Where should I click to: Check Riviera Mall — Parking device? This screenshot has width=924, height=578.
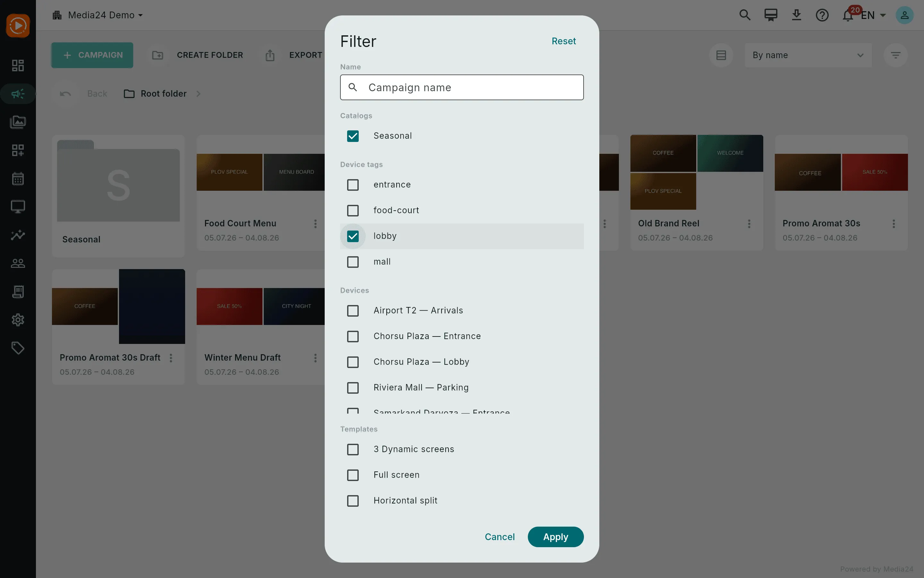(x=353, y=388)
